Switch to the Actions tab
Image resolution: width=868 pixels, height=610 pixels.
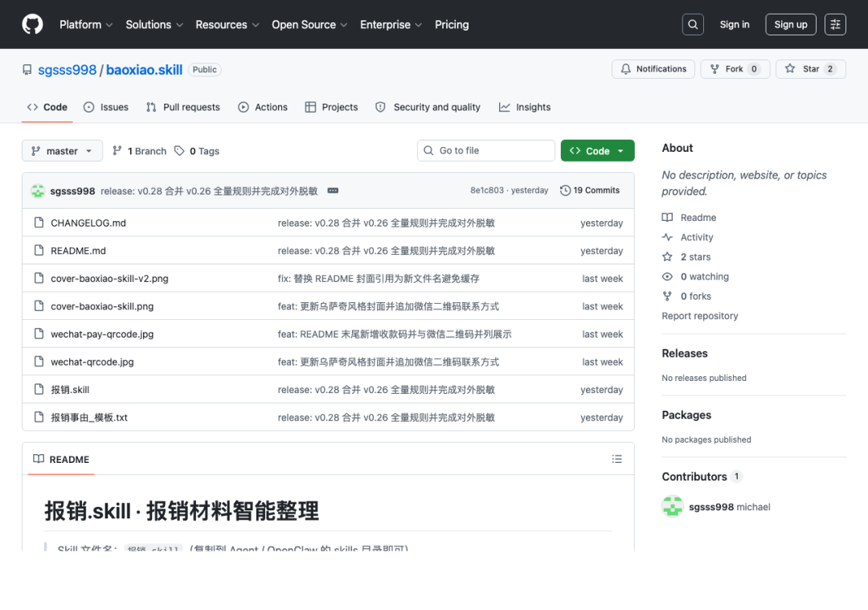click(x=263, y=107)
